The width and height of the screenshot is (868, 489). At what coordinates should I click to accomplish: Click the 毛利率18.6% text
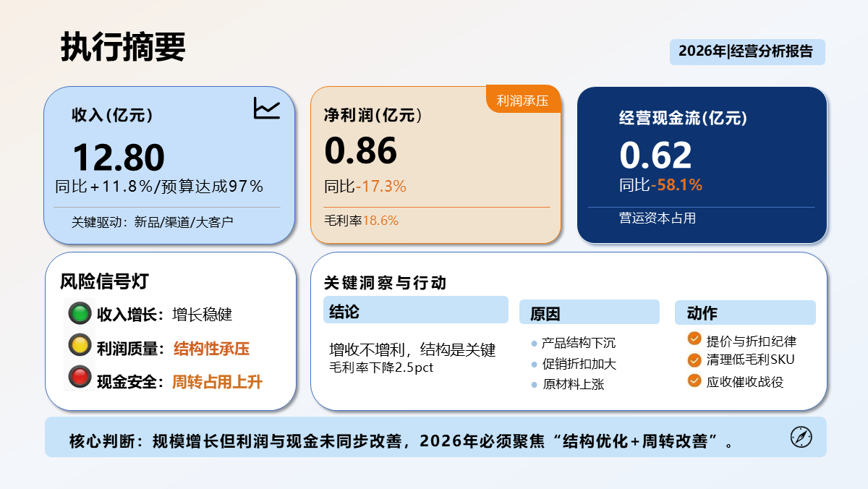[361, 221]
